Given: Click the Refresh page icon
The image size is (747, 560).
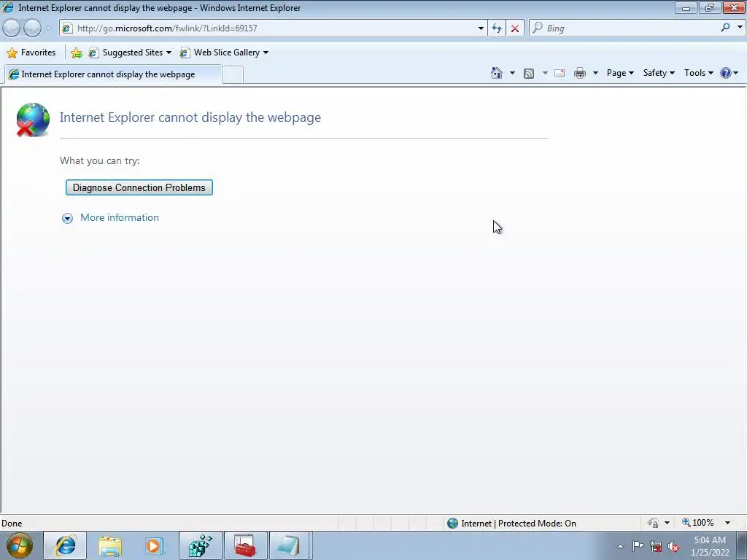Looking at the screenshot, I should coord(497,28).
